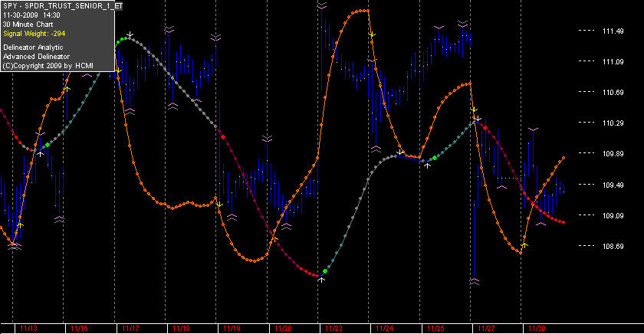Click the 11/17 date on axis
Screen dimensions: 644x334
pos(130,329)
